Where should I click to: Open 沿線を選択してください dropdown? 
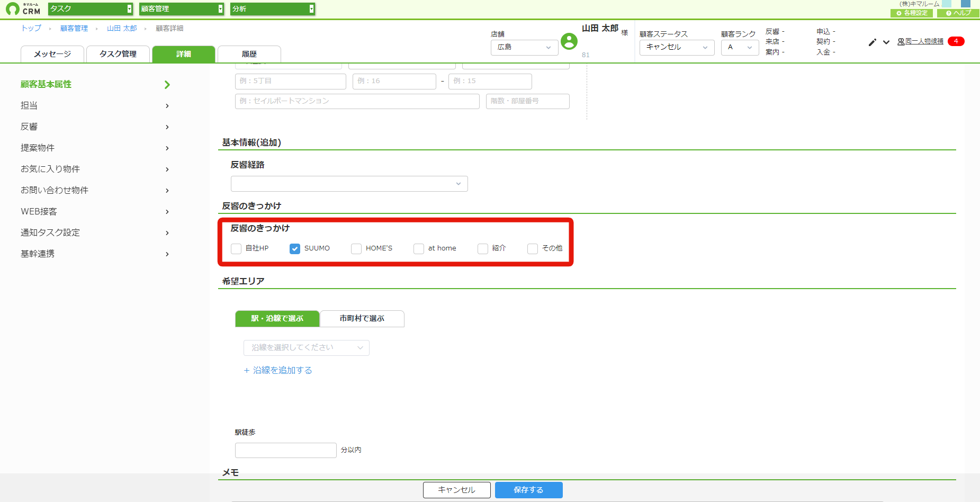click(x=307, y=348)
